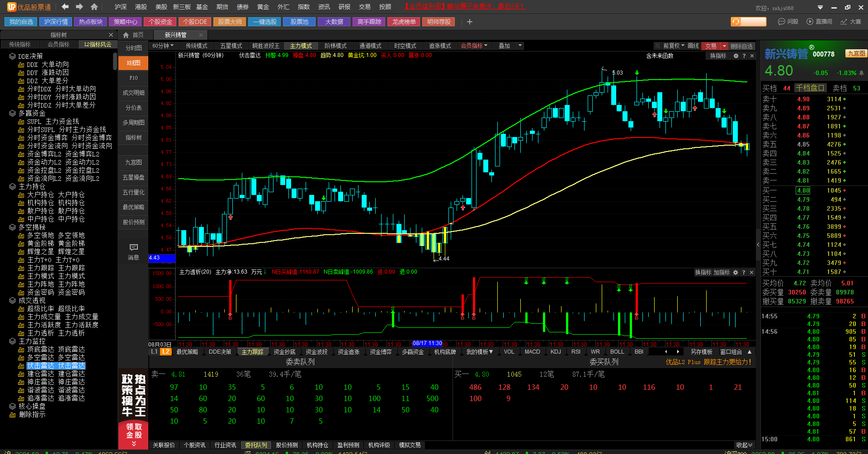The width and height of the screenshot is (868, 454).
Task: Navigate back with the left arrow
Action: 65,7
